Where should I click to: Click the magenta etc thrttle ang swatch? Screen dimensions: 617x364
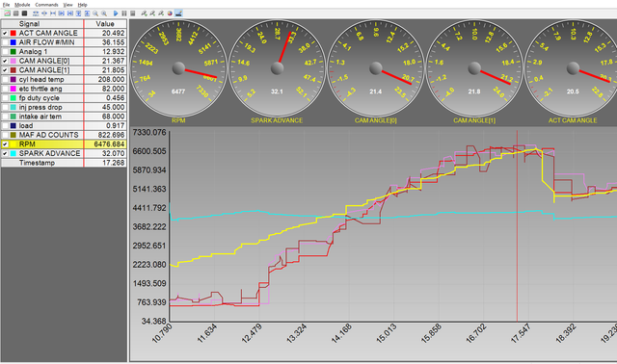pos(13,89)
